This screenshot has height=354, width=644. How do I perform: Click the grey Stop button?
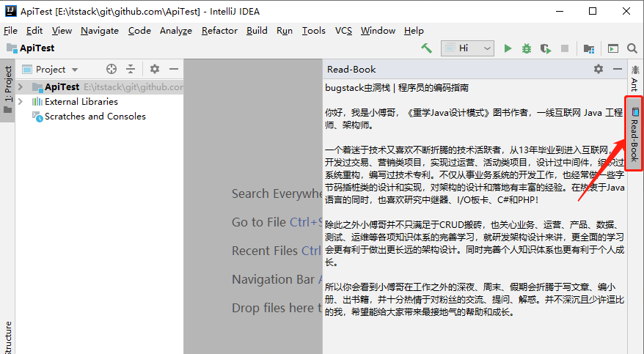[x=565, y=48]
